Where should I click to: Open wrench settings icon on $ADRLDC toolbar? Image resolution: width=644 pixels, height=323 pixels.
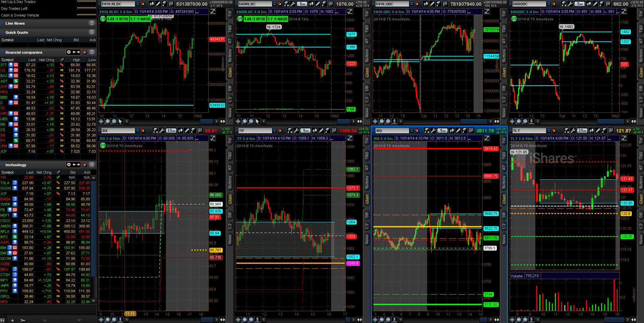pos(293,4)
